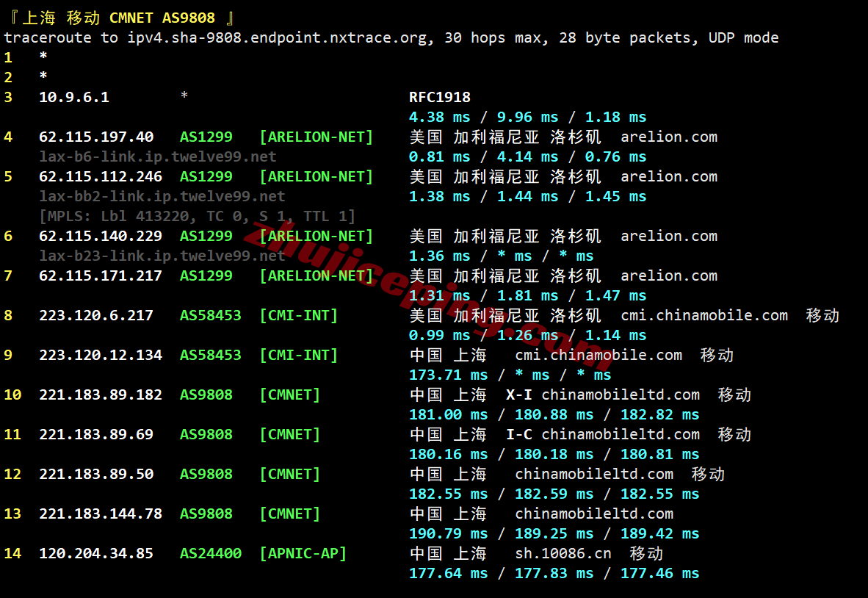Viewport: 868px width, 598px height.
Task: Click the lax-b23-link.ip.twelve99.net hostname
Action: tap(162, 256)
